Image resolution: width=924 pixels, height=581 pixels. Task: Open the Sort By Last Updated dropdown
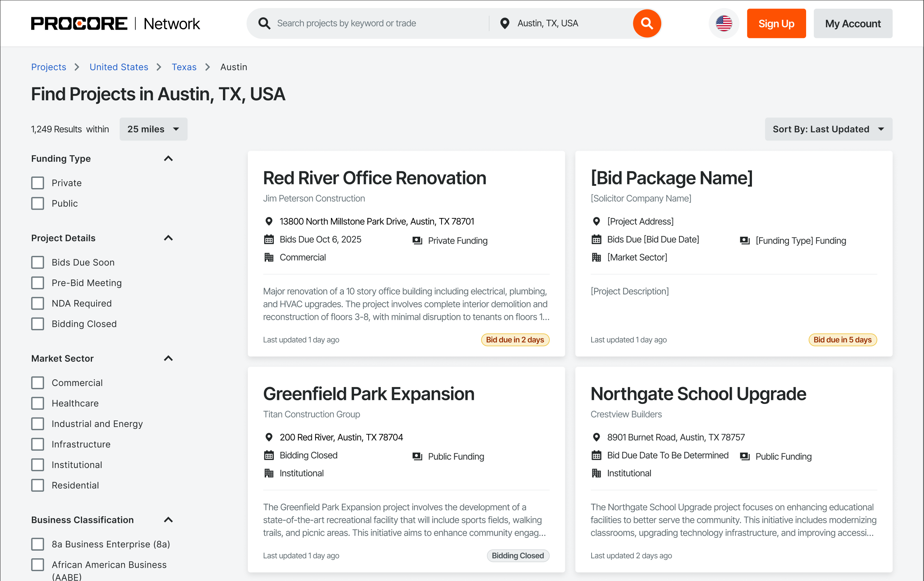[828, 129]
